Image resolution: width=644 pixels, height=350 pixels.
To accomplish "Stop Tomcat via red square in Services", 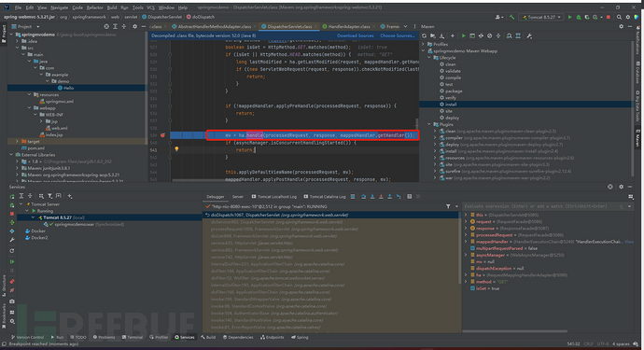I will [12, 214].
